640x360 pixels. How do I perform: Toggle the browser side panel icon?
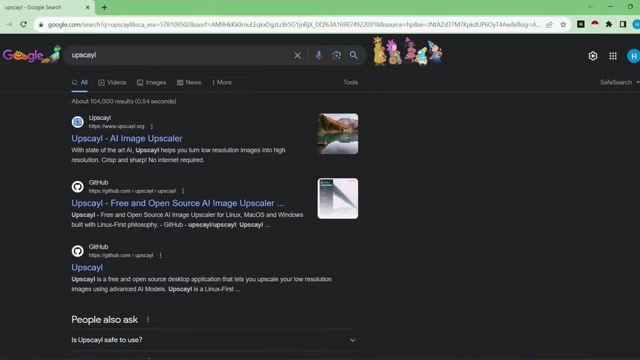pyautogui.click(x=622, y=24)
